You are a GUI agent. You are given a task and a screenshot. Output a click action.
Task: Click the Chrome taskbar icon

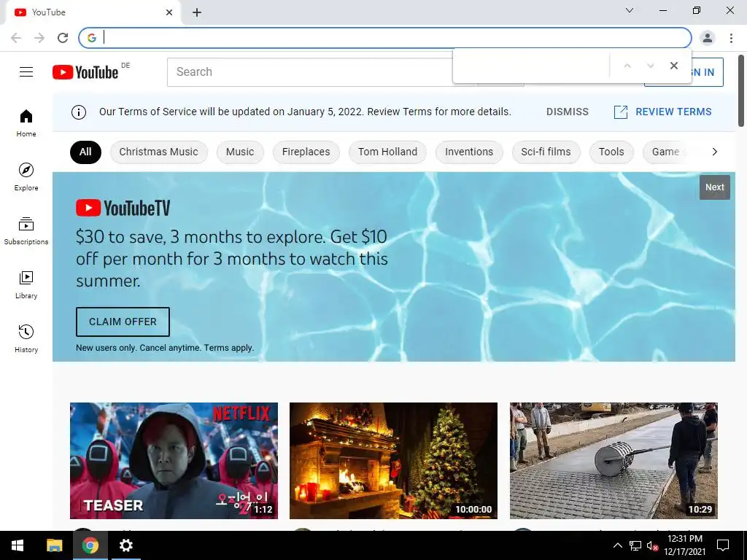[90, 545]
